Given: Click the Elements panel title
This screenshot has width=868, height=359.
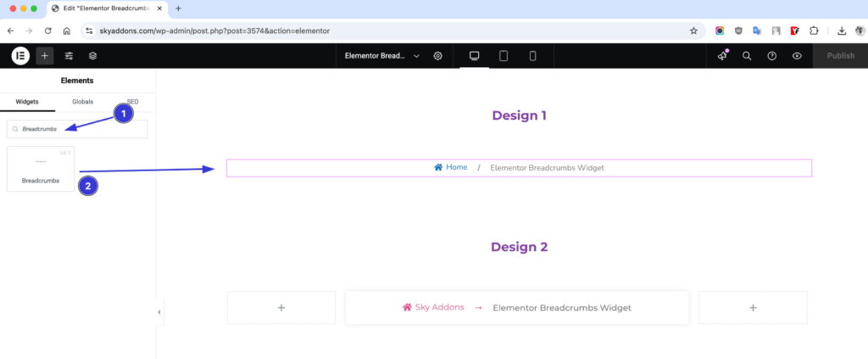Looking at the screenshot, I should [x=77, y=81].
